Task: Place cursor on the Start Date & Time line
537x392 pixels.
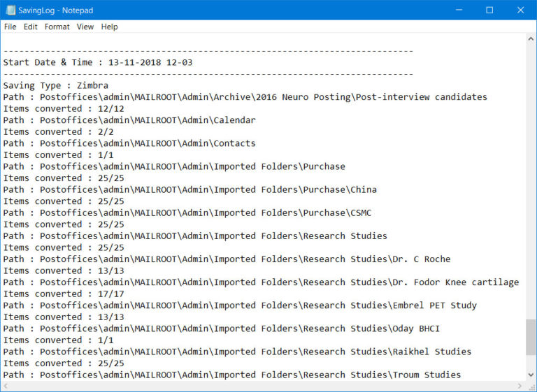Action: click(98, 62)
